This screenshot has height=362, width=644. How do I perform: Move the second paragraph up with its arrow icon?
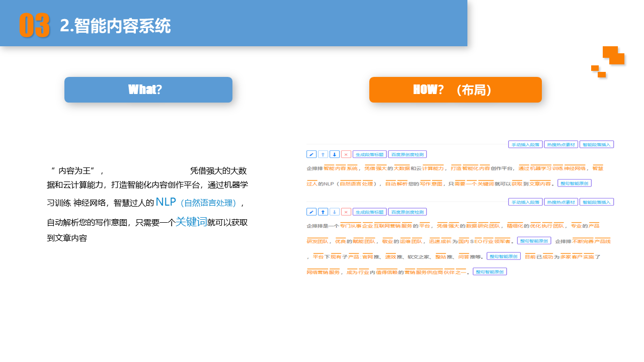click(323, 211)
